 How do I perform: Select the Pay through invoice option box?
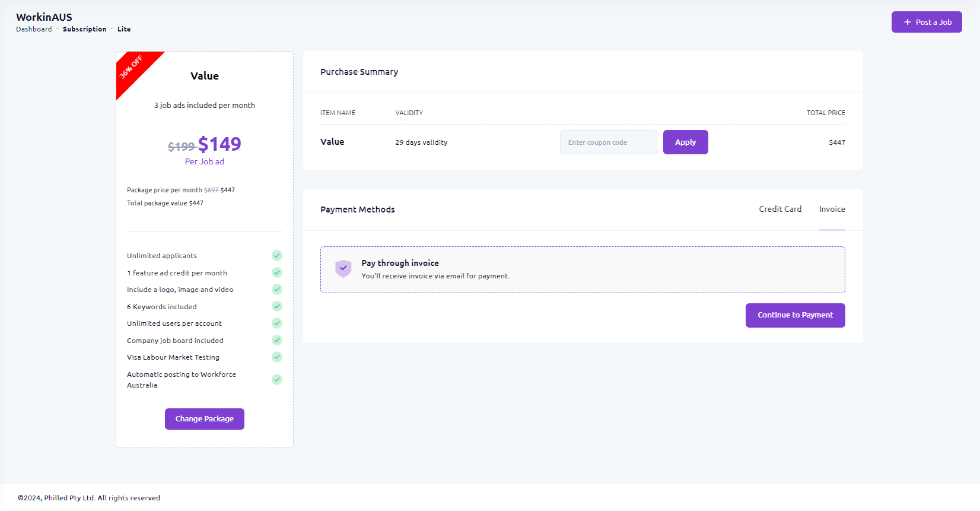[583, 269]
